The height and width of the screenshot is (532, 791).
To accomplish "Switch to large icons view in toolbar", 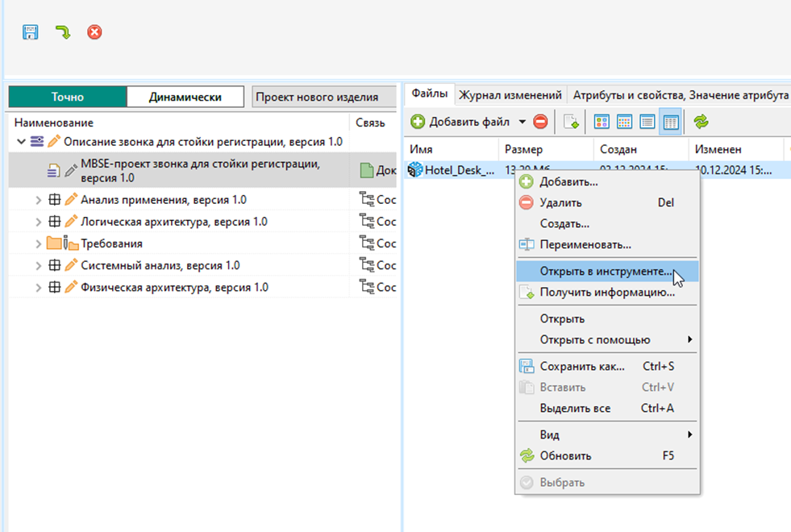I will point(601,122).
